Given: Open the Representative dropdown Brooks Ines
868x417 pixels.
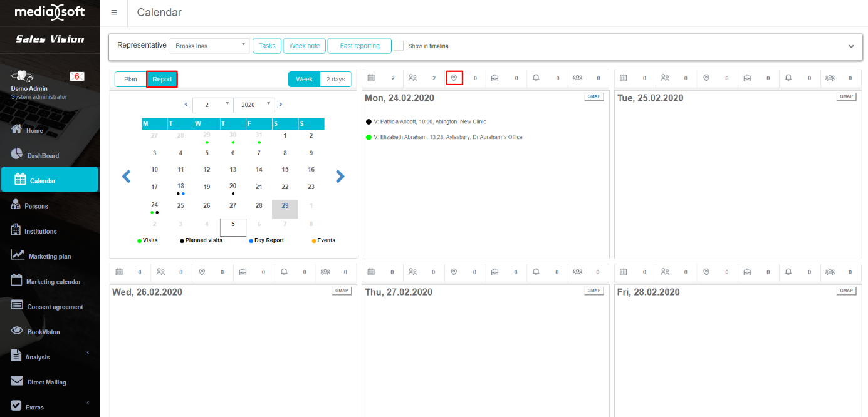Looking at the screenshot, I should point(210,46).
